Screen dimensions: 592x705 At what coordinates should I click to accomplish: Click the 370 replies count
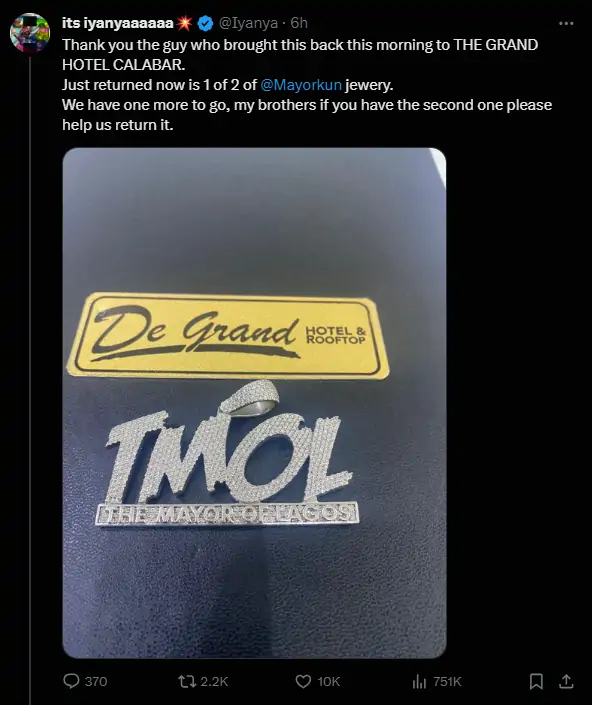96,682
